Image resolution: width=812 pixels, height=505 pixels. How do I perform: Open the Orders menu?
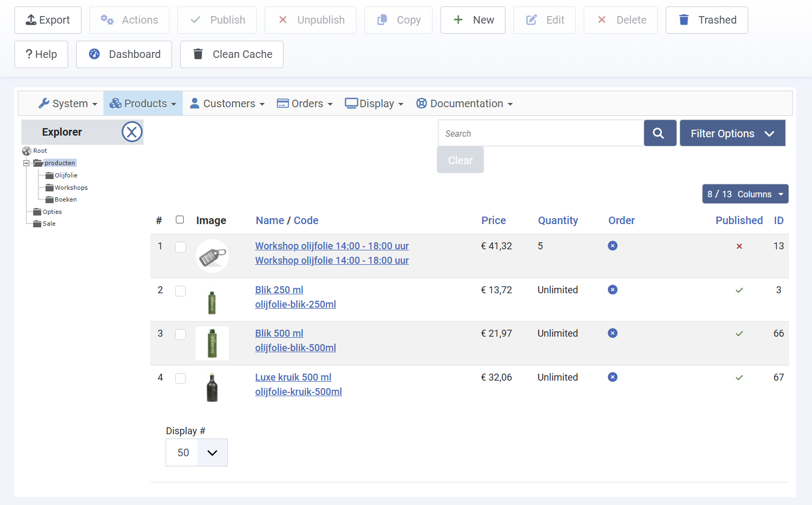(x=304, y=103)
